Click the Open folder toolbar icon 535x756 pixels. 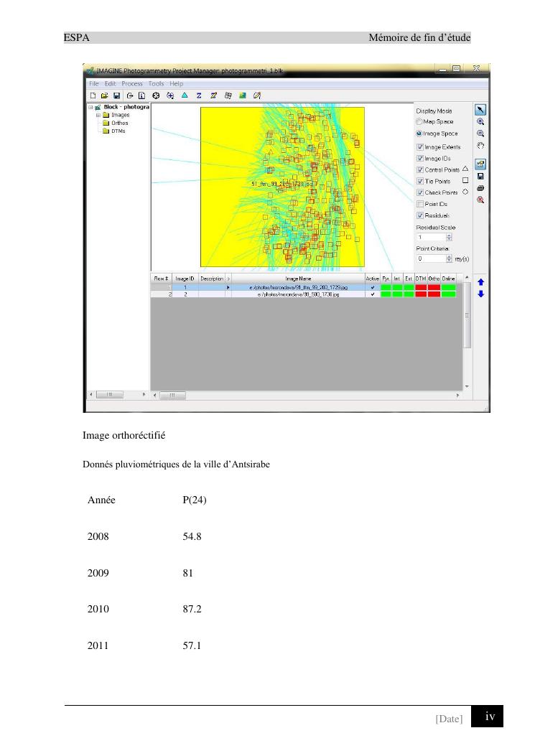(x=104, y=95)
